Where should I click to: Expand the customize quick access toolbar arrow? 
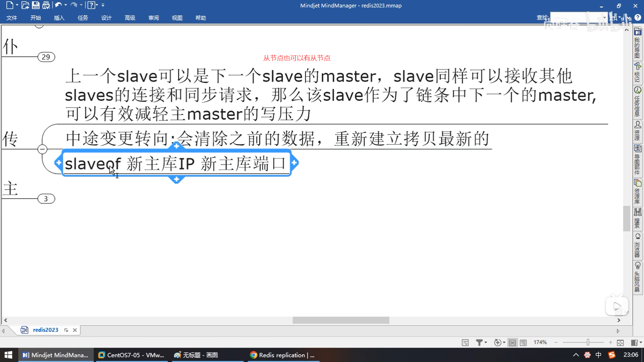103,5
